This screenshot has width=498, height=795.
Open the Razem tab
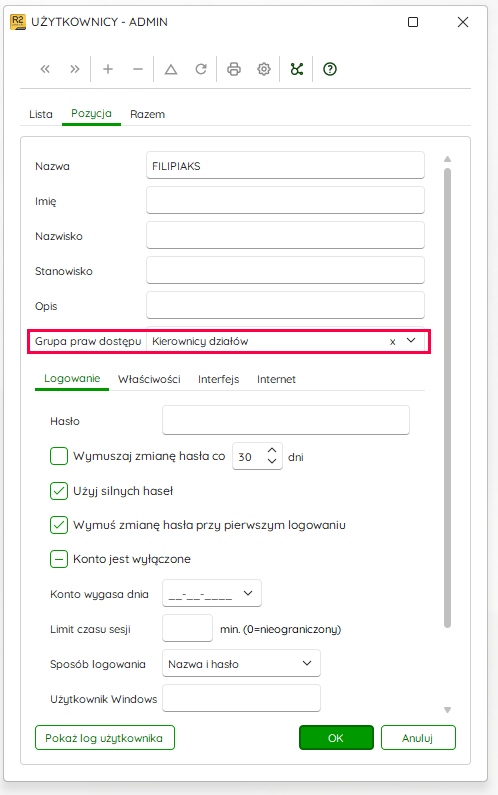148,114
